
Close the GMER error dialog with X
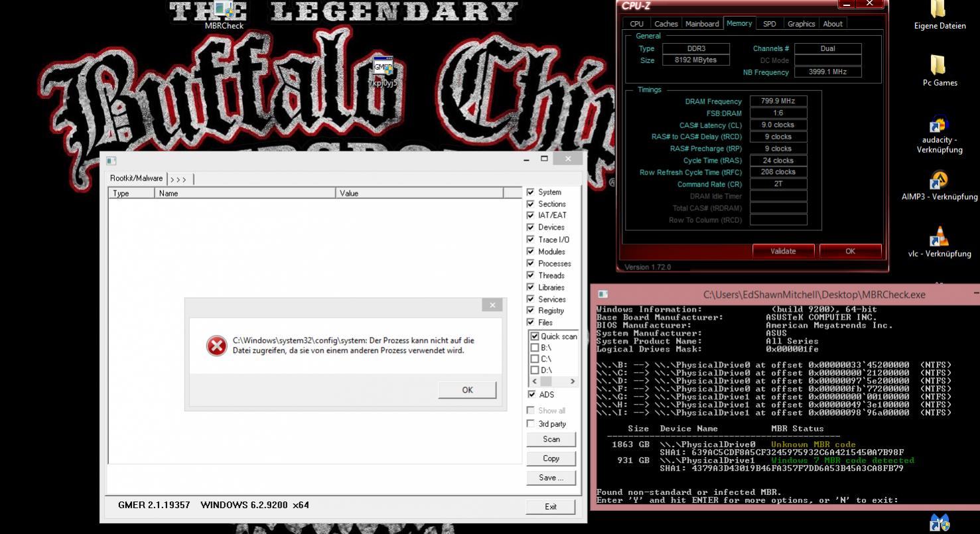tap(492, 304)
